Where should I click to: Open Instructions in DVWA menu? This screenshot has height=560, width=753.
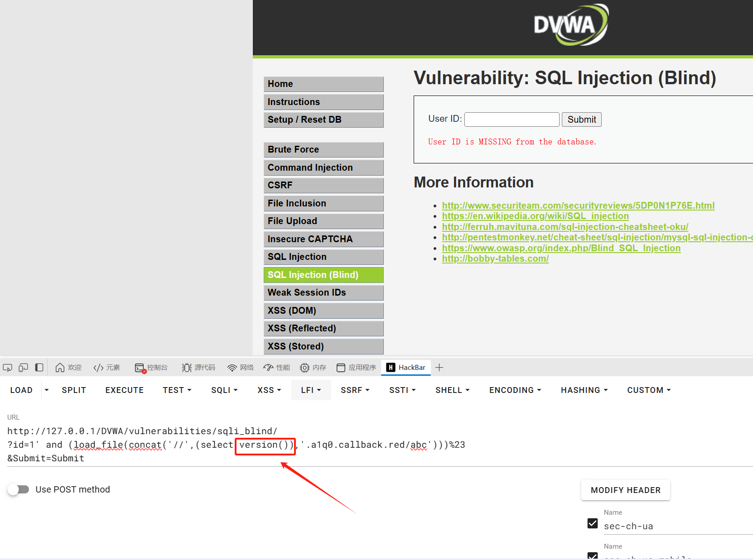pyautogui.click(x=323, y=102)
